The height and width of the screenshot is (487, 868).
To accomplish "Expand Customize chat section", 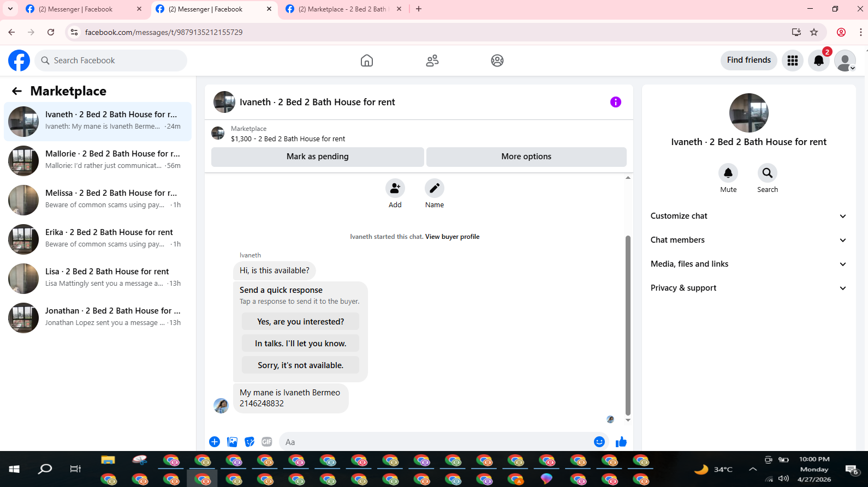I will click(x=748, y=216).
